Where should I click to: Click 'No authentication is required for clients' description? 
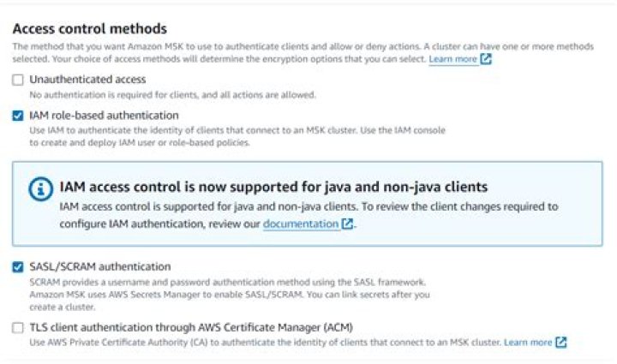(173, 95)
